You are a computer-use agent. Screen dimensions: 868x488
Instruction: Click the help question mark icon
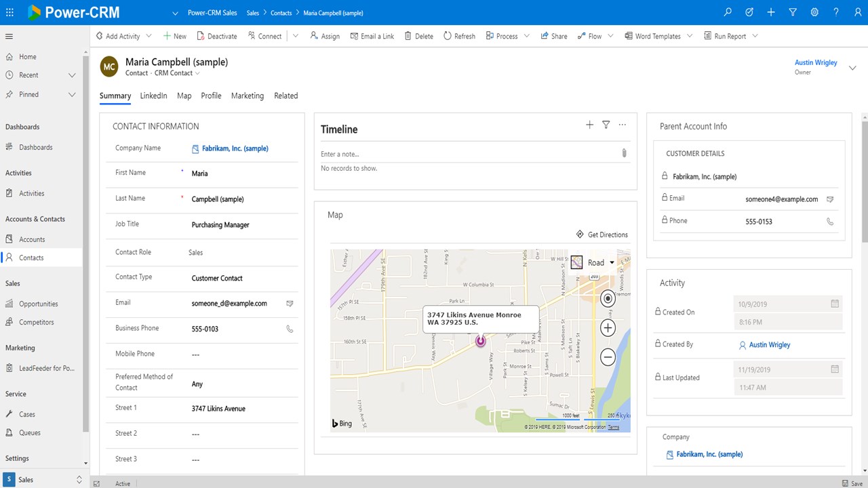(x=836, y=12)
